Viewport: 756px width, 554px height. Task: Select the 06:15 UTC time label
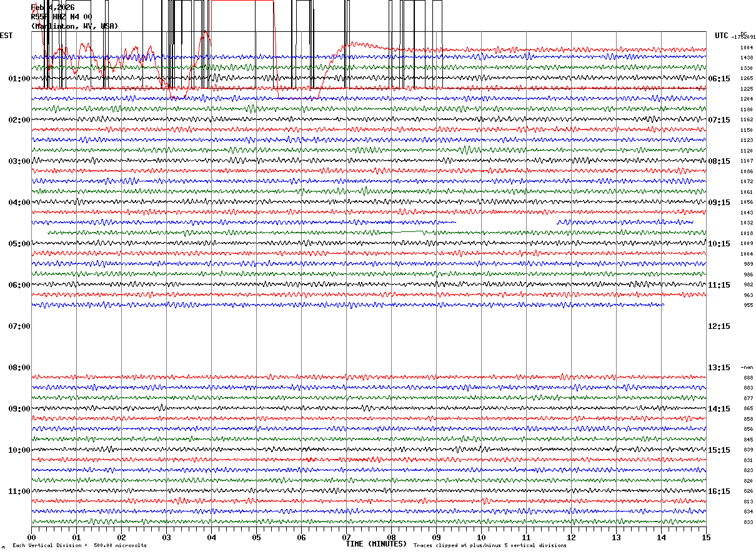[x=719, y=79]
